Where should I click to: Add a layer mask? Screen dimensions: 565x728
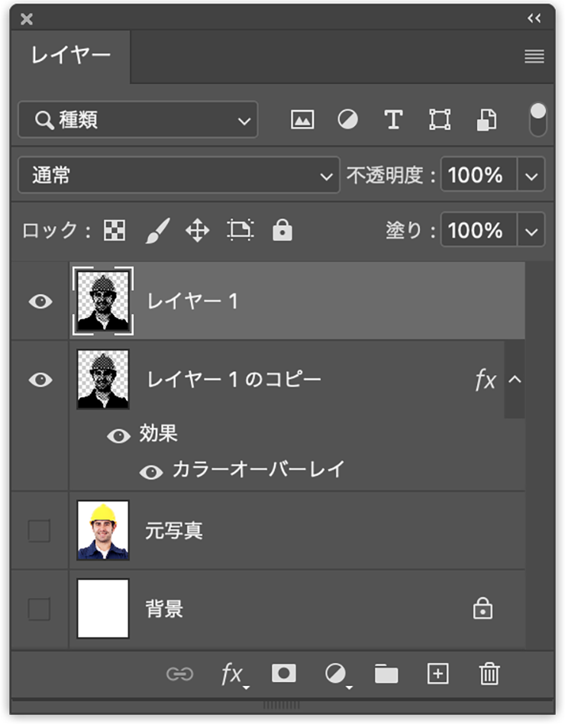point(284,673)
